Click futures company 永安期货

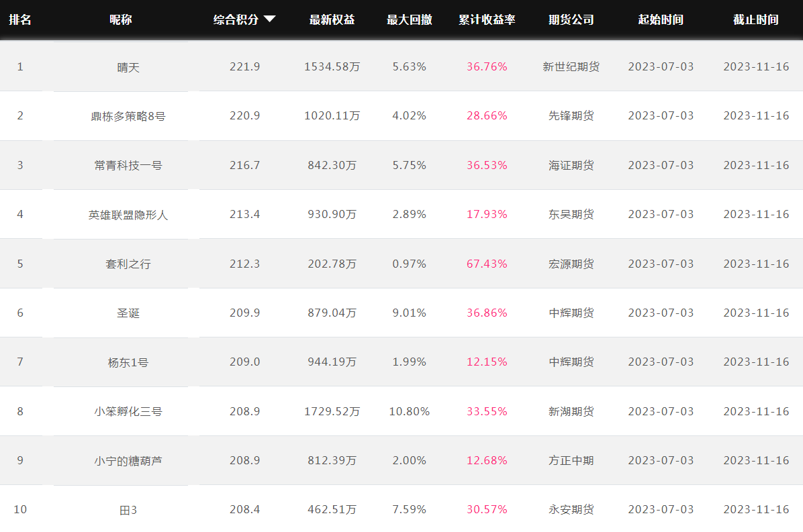pyautogui.click(x=571, y=509)
